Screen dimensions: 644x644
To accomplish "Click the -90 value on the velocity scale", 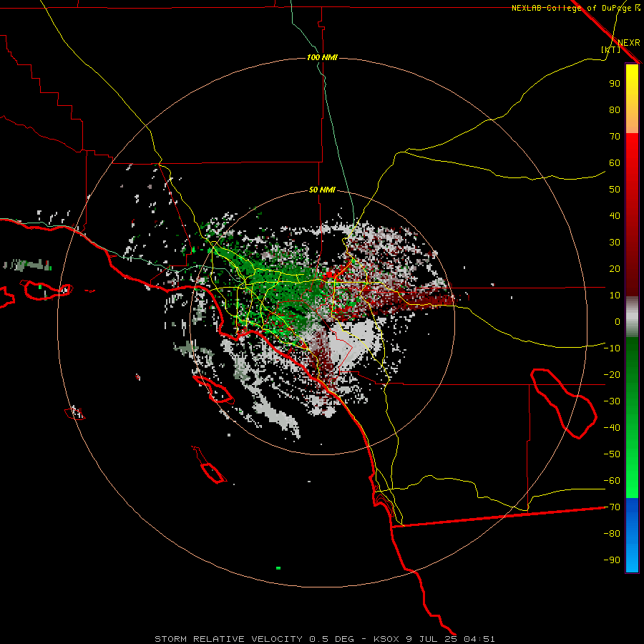I will click(x=612, y=560).
